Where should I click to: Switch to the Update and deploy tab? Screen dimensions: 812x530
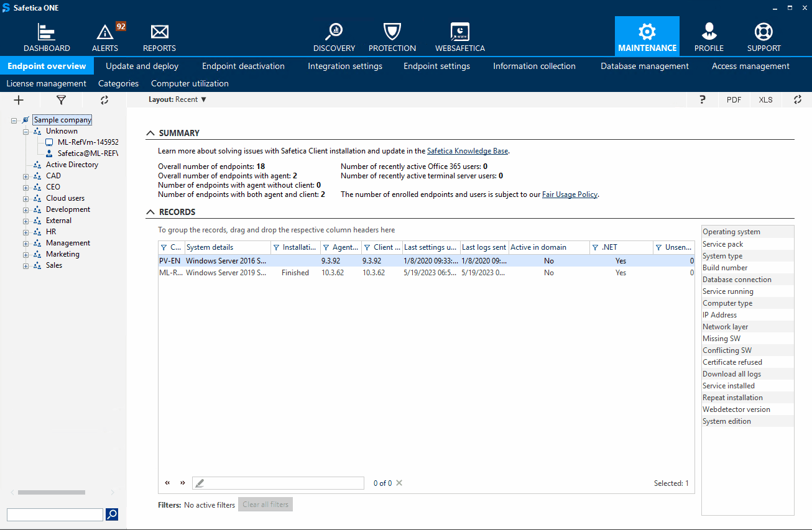142,66
